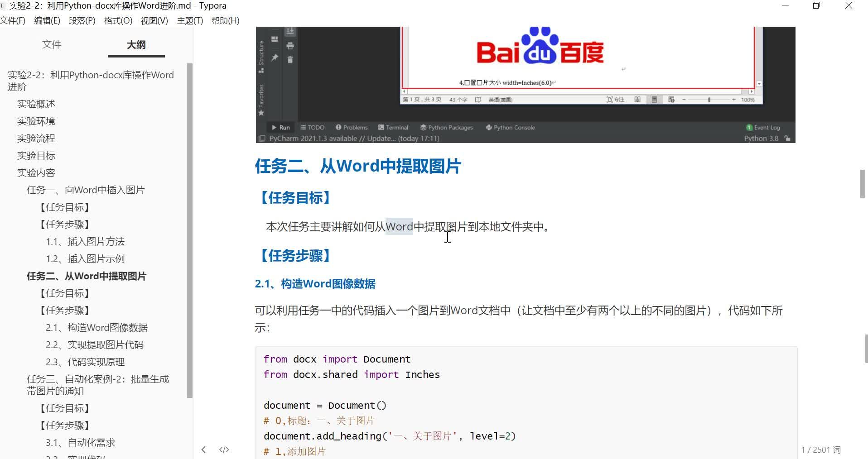Go to outline item 1.1、插入图片方法
The image size is (868, 459).
click(x=85, y=242)
